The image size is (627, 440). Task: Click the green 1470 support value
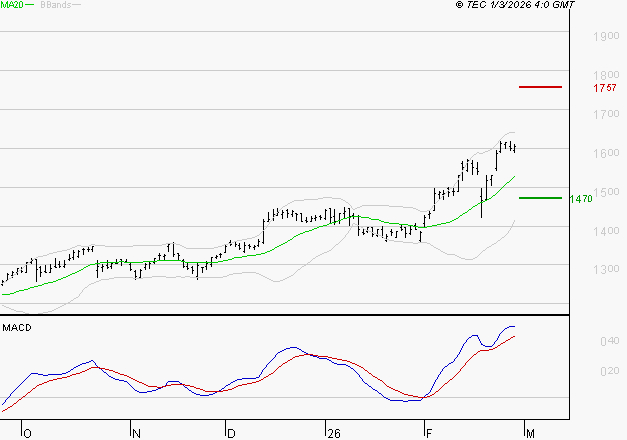[x=581, y=199]
